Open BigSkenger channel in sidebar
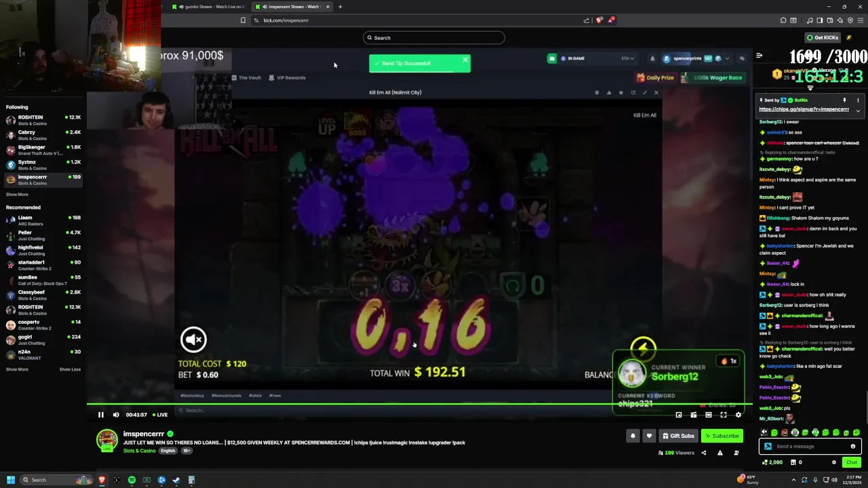The image size is (868, 488). [x=43, y=150]
